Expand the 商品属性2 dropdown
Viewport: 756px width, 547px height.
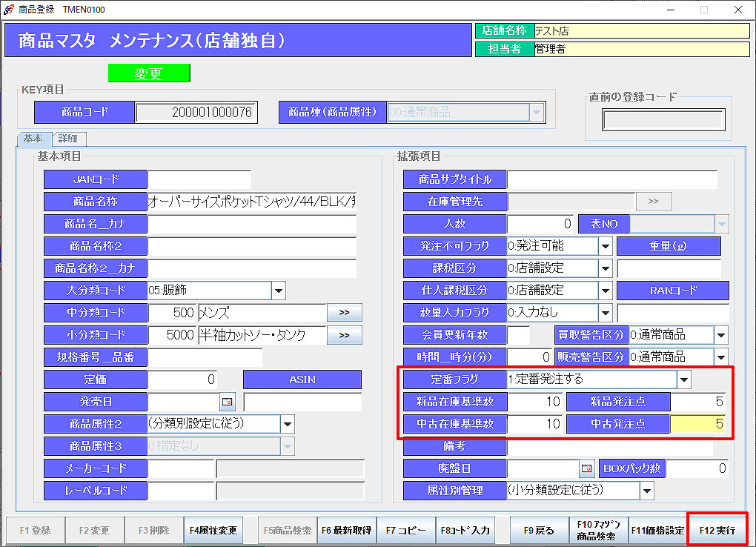click(x=287, y=424)
